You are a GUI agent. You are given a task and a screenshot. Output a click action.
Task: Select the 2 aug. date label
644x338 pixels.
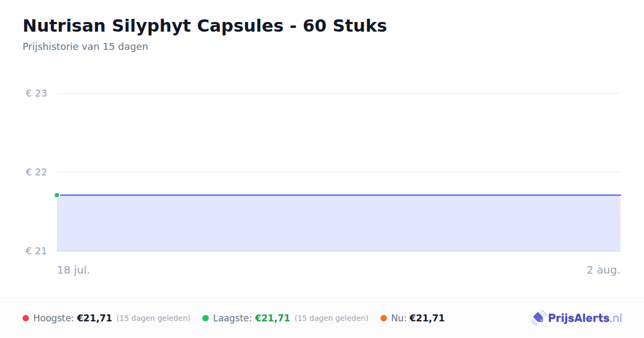coord(603,270)
